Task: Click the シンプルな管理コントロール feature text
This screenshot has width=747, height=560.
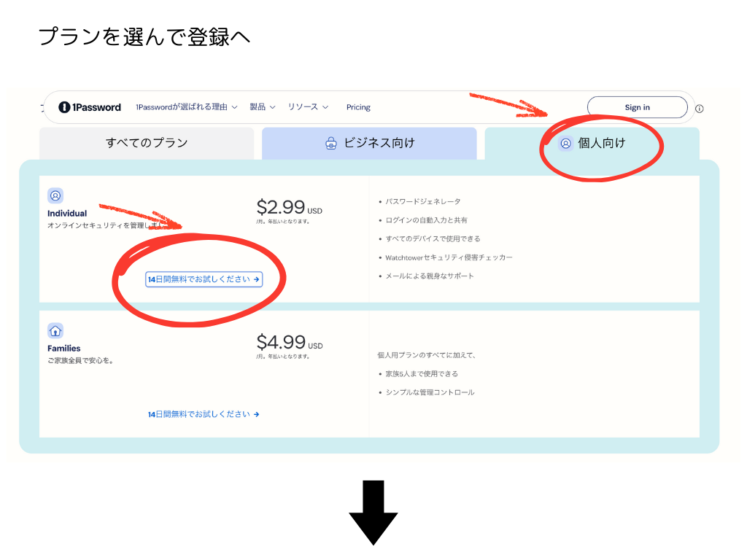Action: point(430,392)
